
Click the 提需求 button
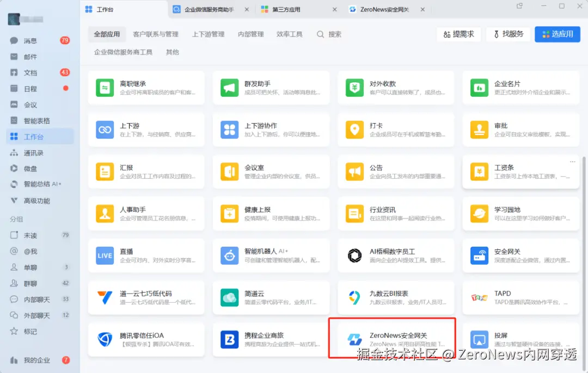coord(458,34)
